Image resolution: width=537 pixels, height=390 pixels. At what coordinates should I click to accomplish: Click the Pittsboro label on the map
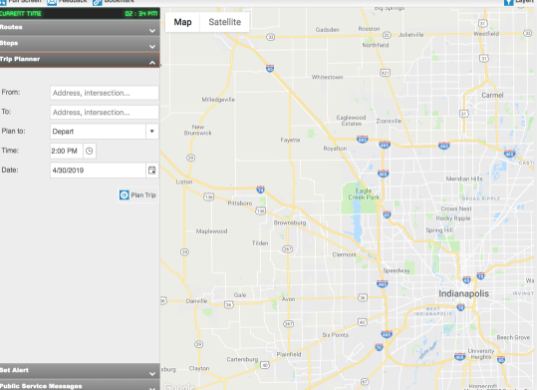tap(240, 203)
